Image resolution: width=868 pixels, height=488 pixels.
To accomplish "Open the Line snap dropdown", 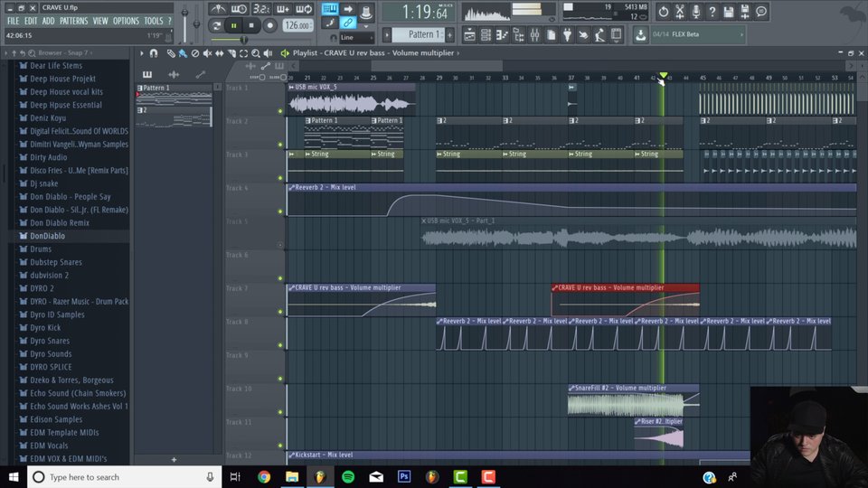I will 355,38.
